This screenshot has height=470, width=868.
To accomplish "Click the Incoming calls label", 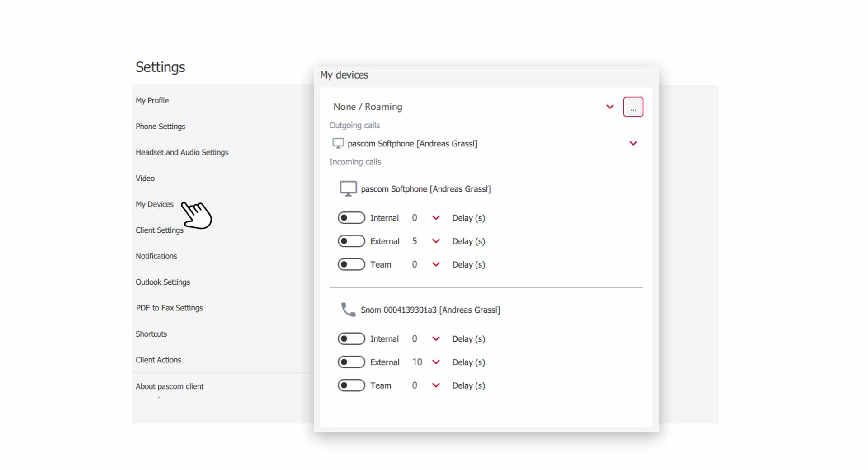I will 355,162.
